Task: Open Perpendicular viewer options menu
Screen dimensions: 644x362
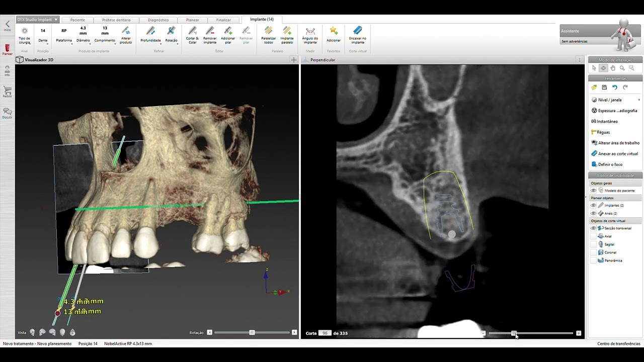Action: tap(580, 60)
